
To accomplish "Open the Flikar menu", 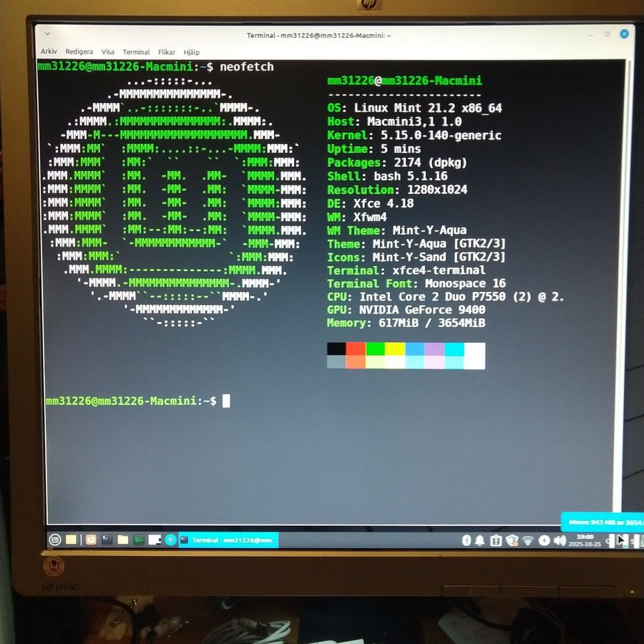I will (167, 52).
